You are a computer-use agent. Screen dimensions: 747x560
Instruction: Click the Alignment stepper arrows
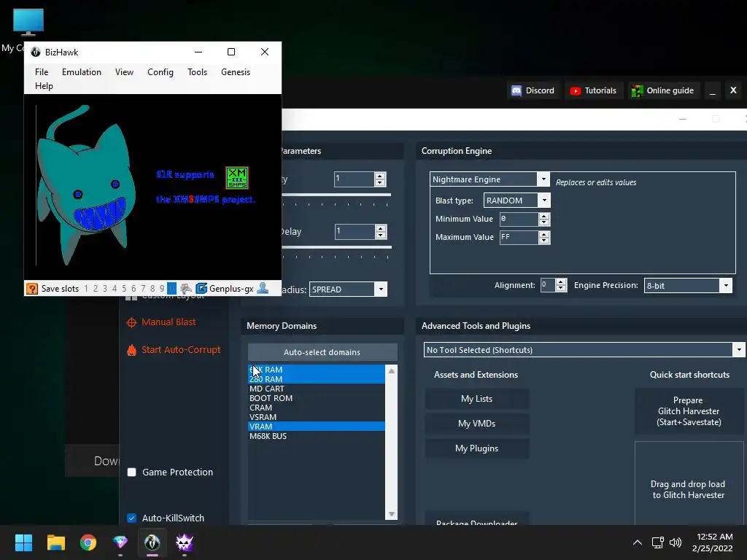[561, 285]
